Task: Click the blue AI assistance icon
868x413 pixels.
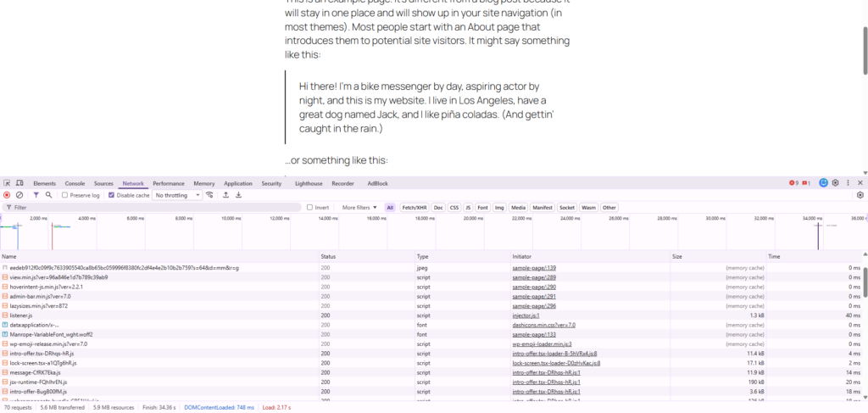Action: 824,182
